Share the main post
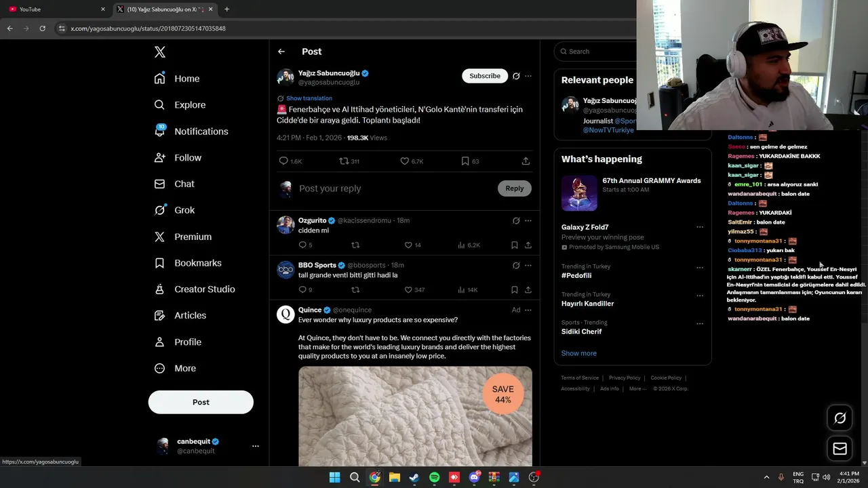This screenshot has width=868, height=488. point(526,161)
